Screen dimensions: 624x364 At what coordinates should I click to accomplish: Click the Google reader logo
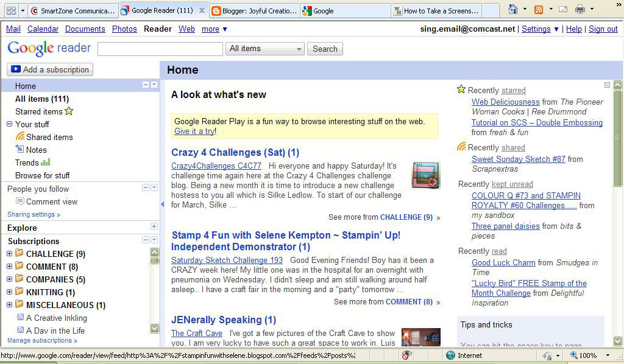49,48
